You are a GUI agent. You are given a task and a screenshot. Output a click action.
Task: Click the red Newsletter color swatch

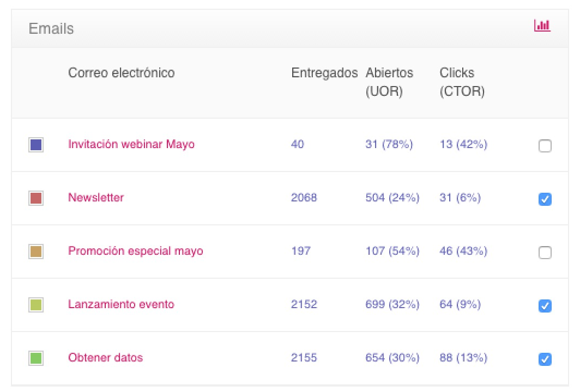point(36,198)
